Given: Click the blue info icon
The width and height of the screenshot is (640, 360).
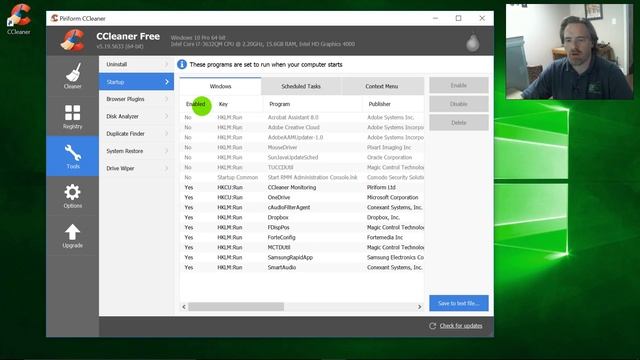Looking at the screenshot, I should coord(182,64).
